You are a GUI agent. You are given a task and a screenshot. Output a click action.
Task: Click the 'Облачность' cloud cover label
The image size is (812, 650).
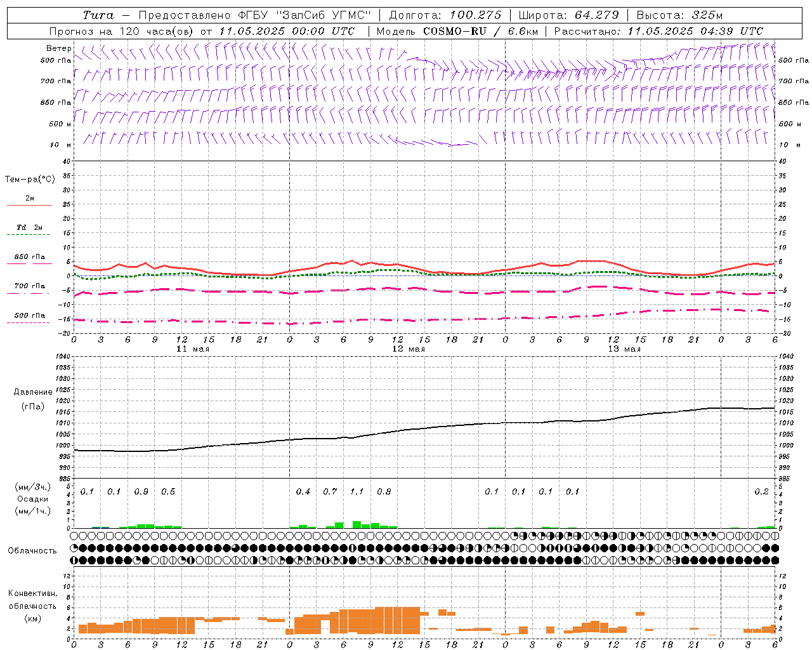pyautogui.click(x=32, y=550)
